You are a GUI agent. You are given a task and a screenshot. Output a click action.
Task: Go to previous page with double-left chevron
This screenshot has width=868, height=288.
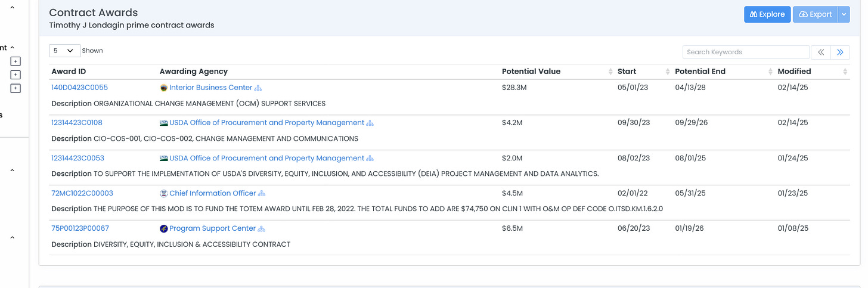821,52
